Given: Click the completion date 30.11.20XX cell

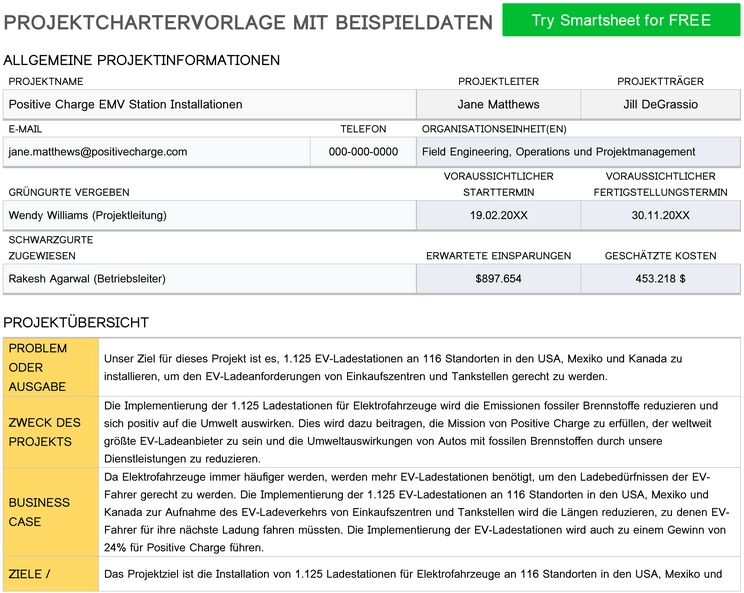Looking at the screenshot, I should click(660, 215).
